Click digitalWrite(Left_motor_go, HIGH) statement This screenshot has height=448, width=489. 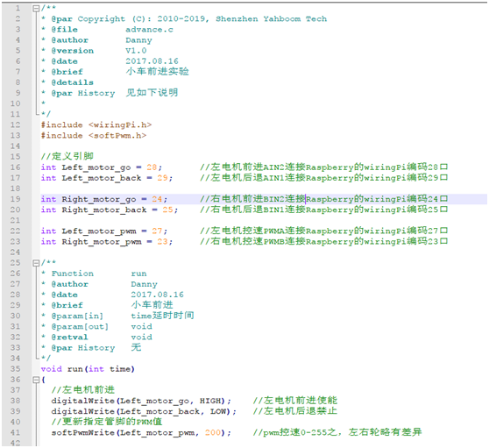(141, 401)
